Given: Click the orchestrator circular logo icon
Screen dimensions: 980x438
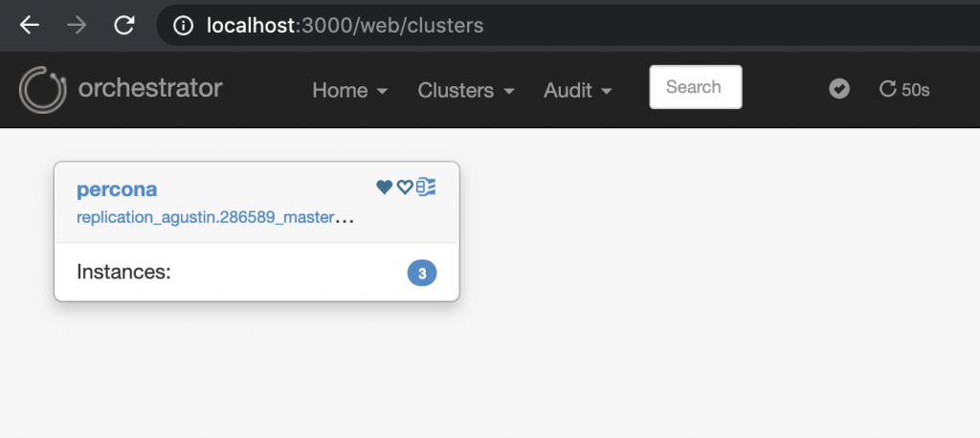Looking at the screenshot, I should (x=41, y=89).
